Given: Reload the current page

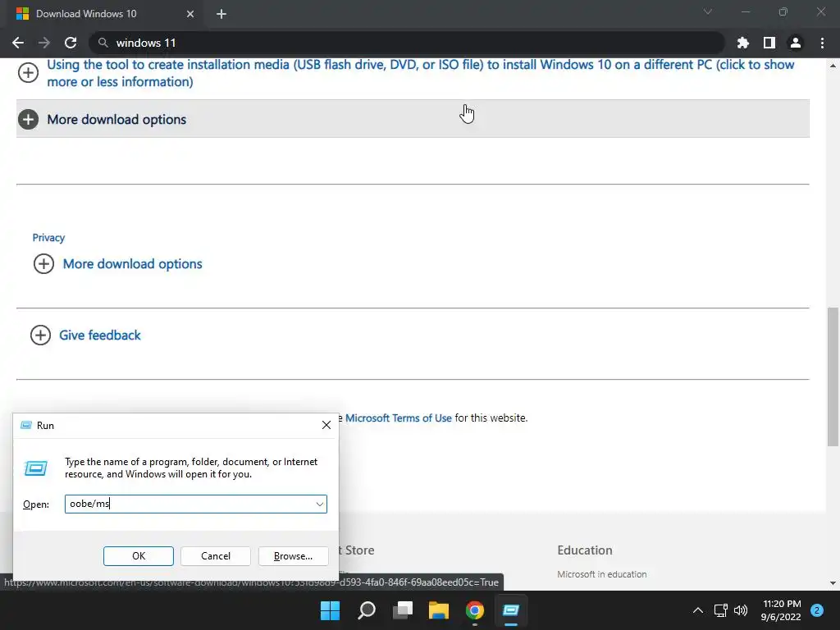Looking at the screenshot, I should (71, 43).
